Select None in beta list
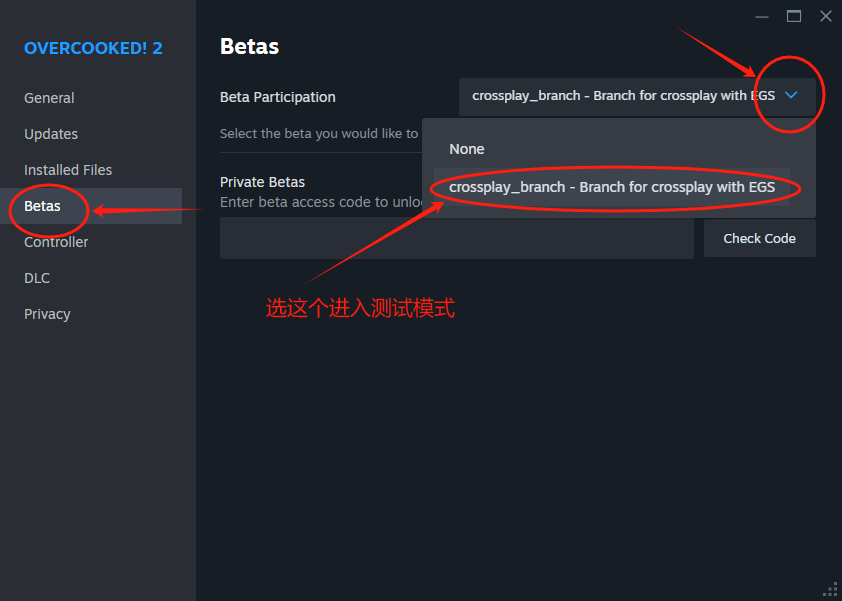 pos(467,149)
